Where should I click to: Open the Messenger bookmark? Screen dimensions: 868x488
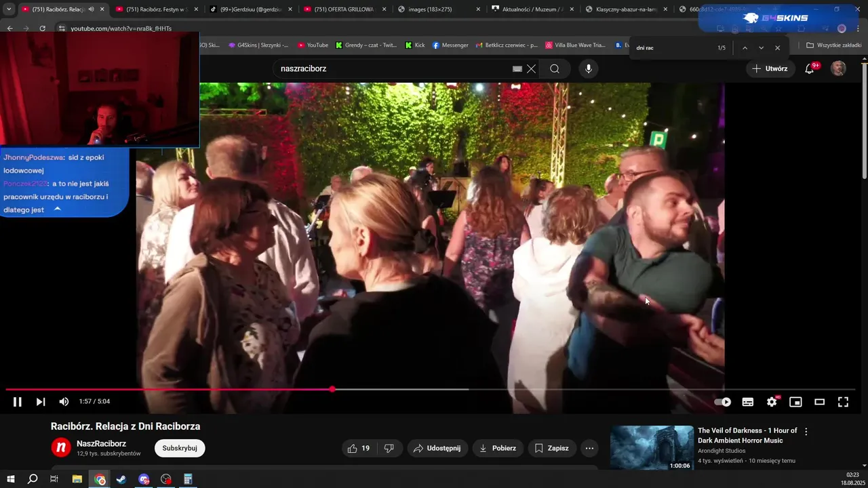tap(450, 45)
